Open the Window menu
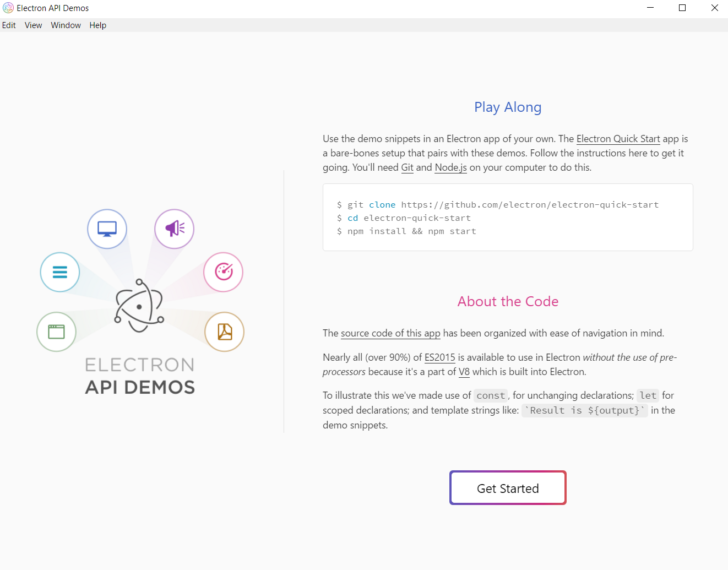 click(66, 25)
